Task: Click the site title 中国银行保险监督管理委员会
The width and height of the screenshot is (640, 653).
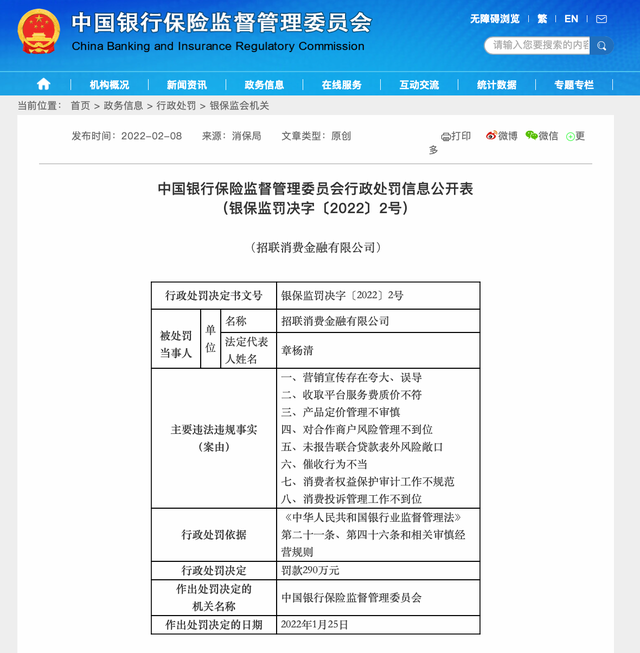Action: [222, 22]
